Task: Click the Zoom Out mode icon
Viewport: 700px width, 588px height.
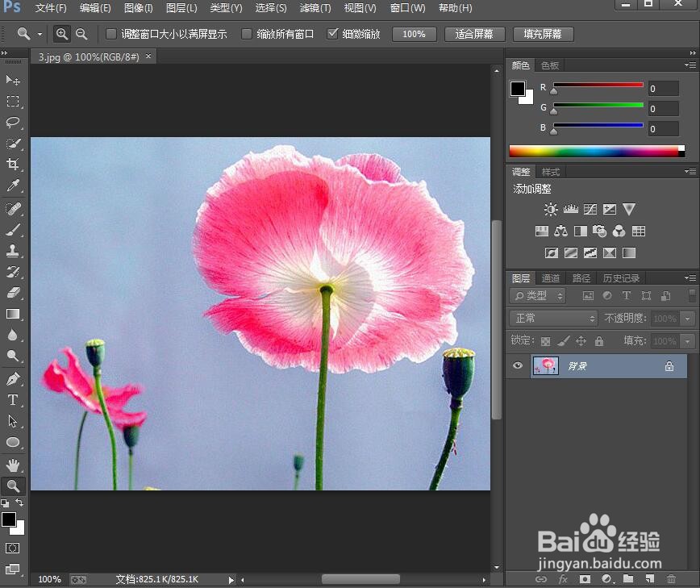Action: [x=81, y=34]
